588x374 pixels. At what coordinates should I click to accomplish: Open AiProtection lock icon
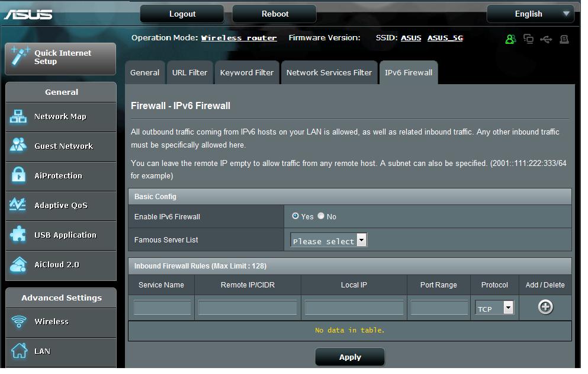18,175
